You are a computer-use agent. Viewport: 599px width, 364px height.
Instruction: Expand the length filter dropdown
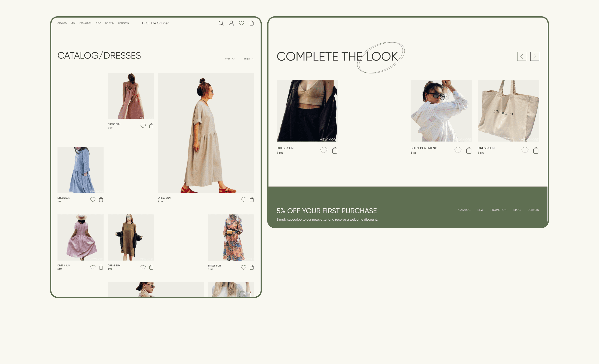point(249,59)
